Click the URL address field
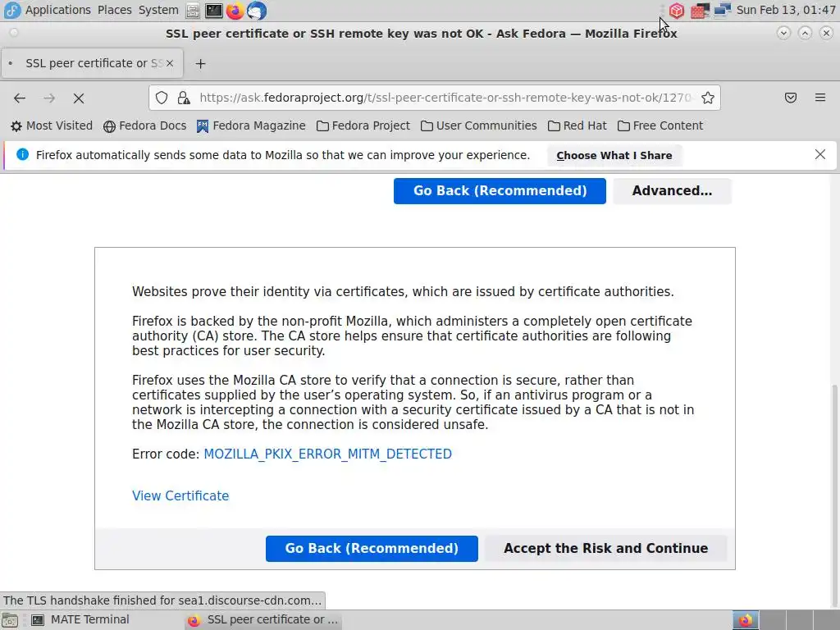The width and height of the screenshot is (840, 630). click(445, 98)
